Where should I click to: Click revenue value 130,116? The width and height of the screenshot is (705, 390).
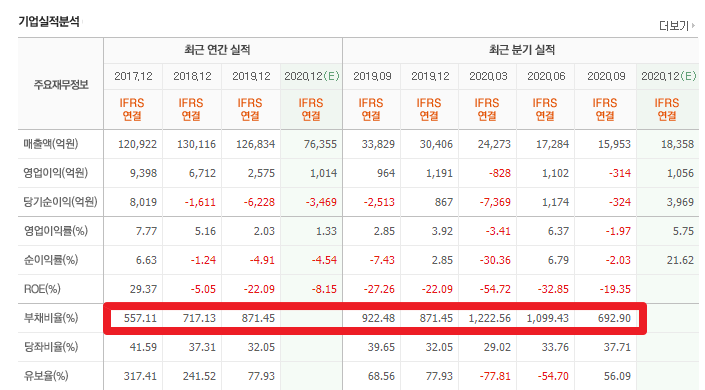tap(196, 144)
